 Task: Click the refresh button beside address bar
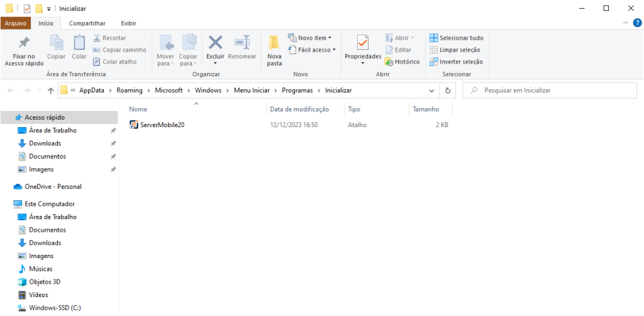coord(448,91)
